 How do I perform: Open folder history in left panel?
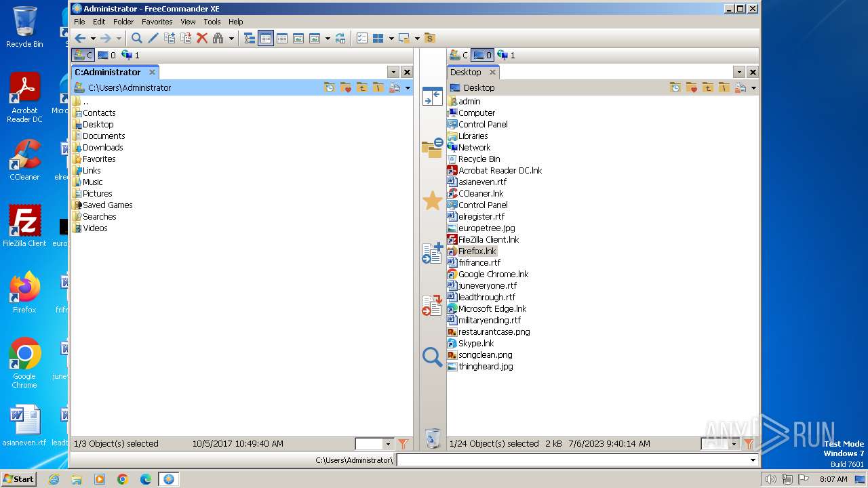[x=330, y=87]
